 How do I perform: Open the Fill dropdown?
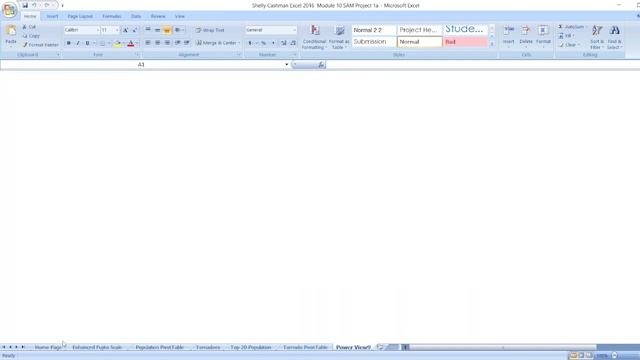(567, 36)
